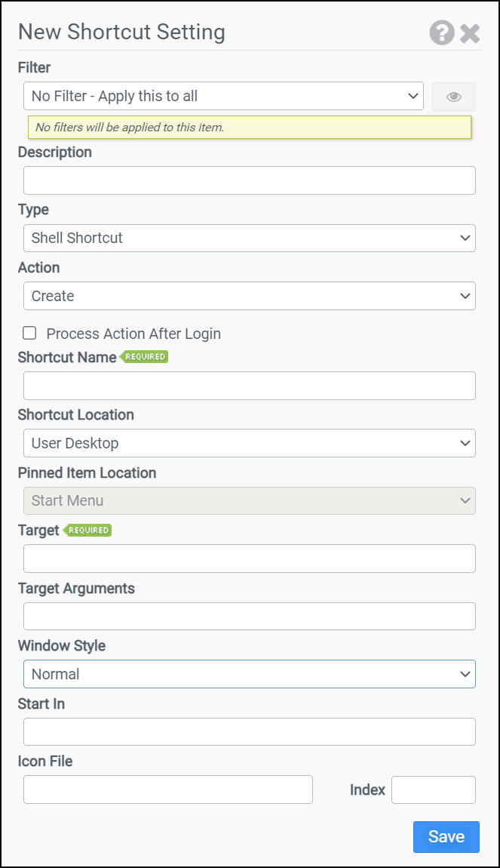This screenshot has width=500, height=868.
Task: Click the help question mark icon
Action: click(x=442, y=32)
